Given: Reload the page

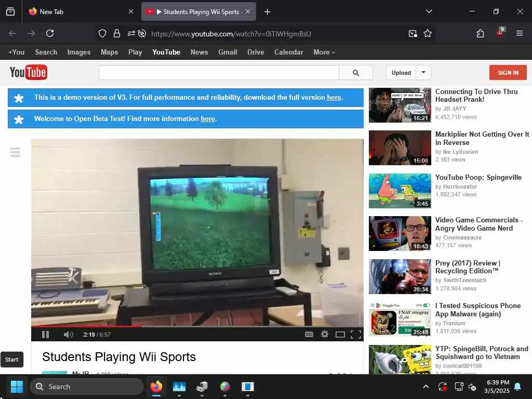Looking at the screenshot, I should 50,33.
